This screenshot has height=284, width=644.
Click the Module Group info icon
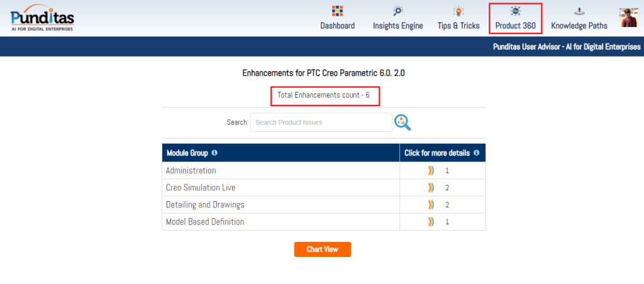(x=214, y=153)
